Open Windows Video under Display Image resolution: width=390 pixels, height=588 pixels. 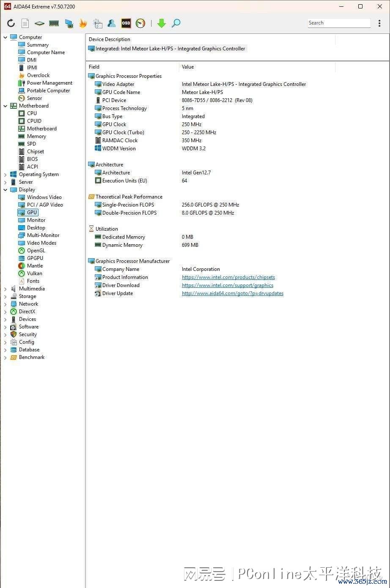(44, 197)
